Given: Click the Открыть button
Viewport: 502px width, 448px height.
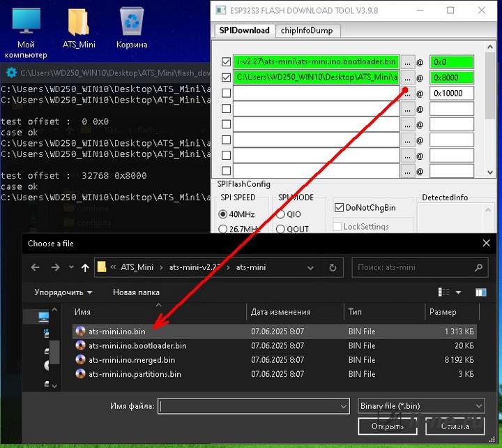Looking at the screenshot, I should [x=388, y=426].
